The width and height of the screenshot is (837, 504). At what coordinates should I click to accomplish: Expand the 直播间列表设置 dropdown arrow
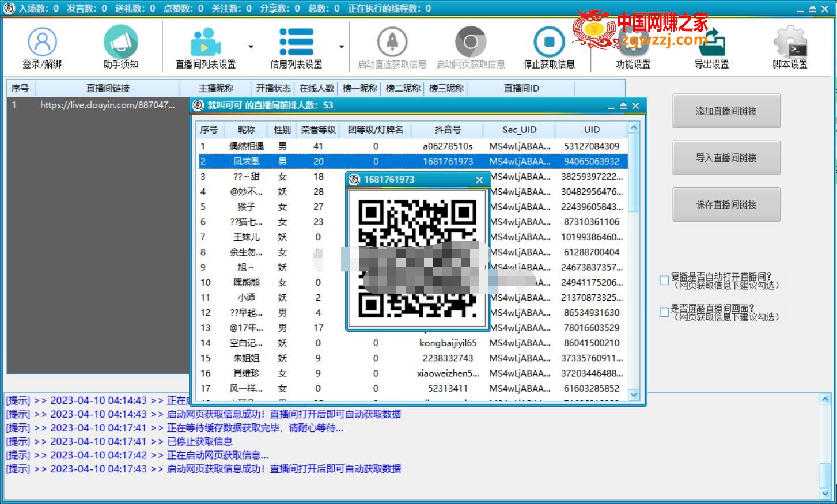click(x=251, y=47)
